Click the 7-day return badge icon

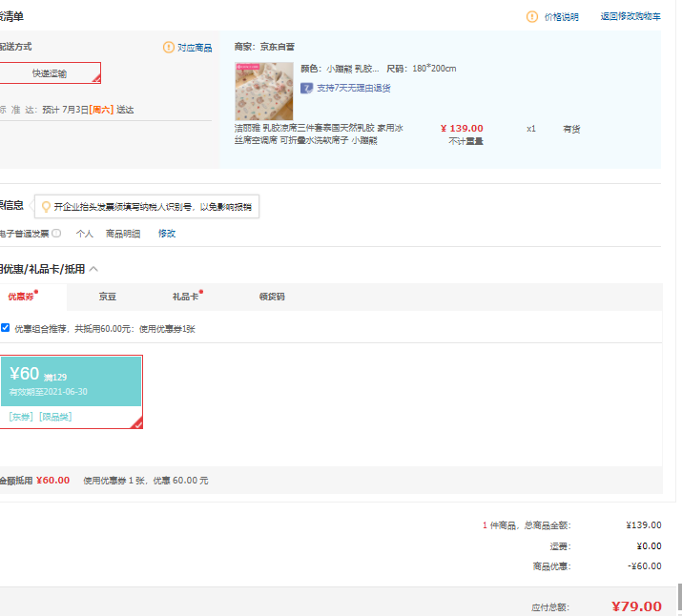click(306, 89)
